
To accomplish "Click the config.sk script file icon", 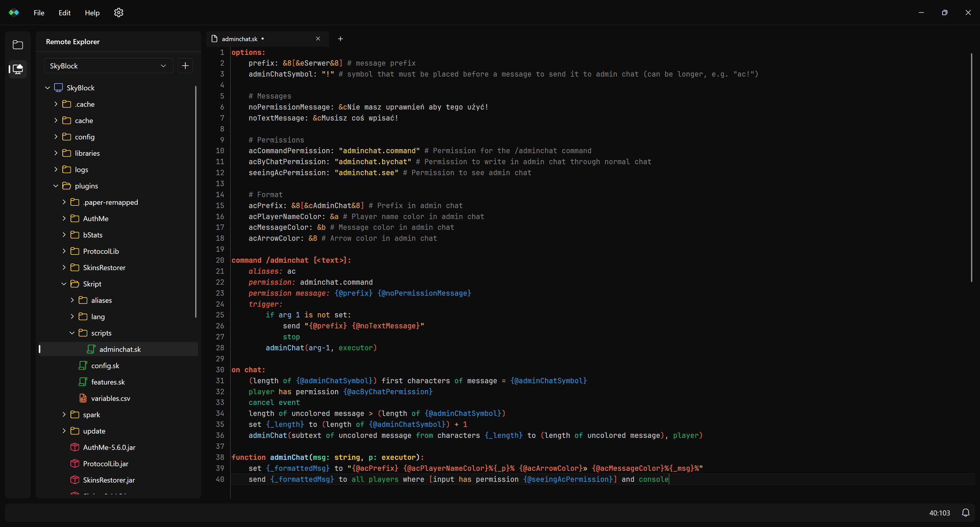I will click(x=83, y=366).
